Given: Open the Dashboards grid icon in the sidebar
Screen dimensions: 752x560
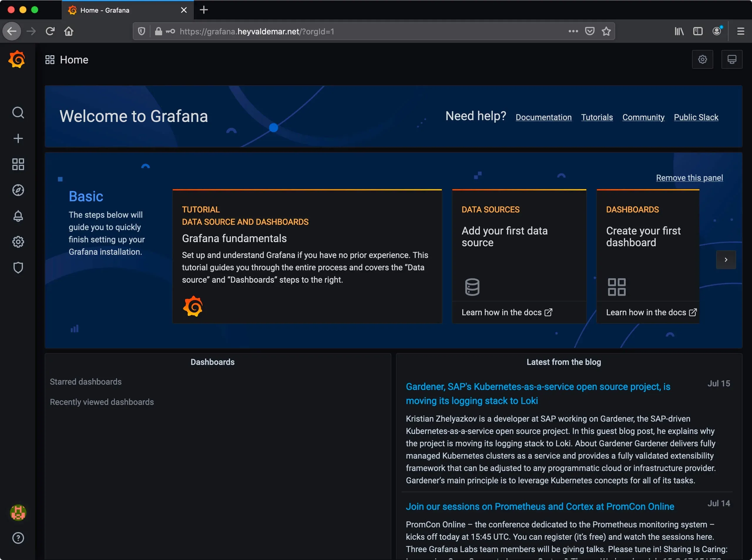Looking at the screenshot, I should (18, 165).
